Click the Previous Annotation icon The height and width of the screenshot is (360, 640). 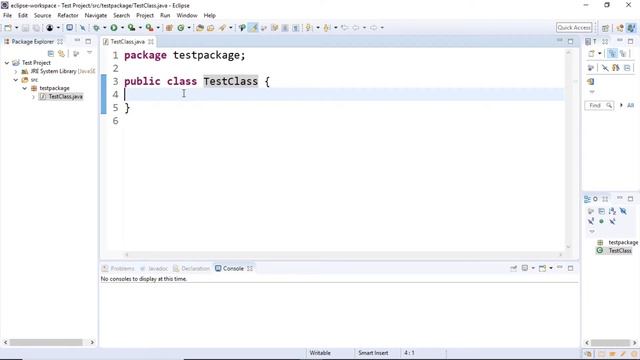(327, 28)
